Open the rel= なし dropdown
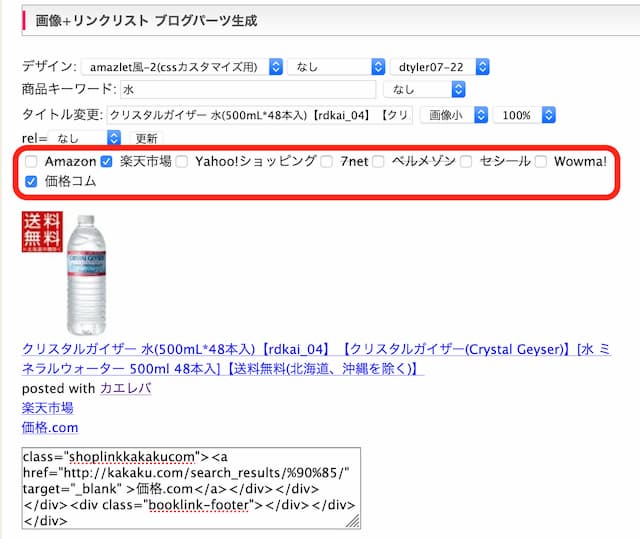The height and width of the screenshot is (539, 640). coord(84,138)
